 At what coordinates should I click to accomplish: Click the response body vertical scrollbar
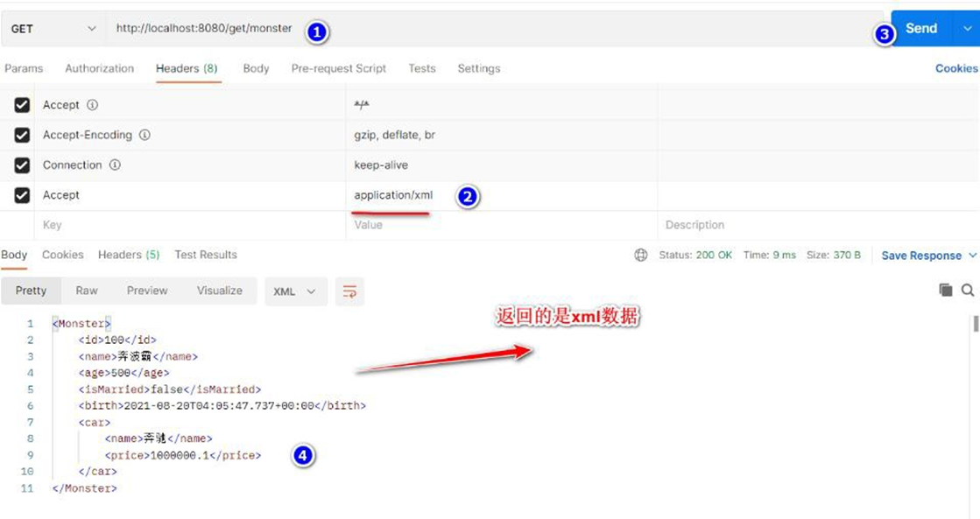tap(976, 325)
